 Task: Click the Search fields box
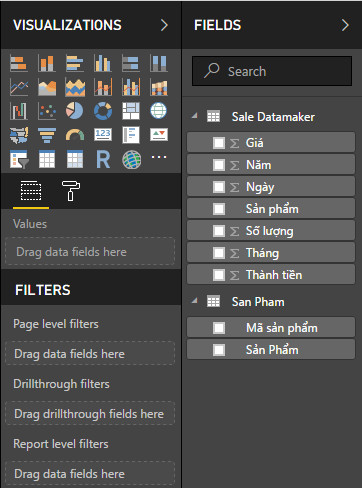point(272,71)
